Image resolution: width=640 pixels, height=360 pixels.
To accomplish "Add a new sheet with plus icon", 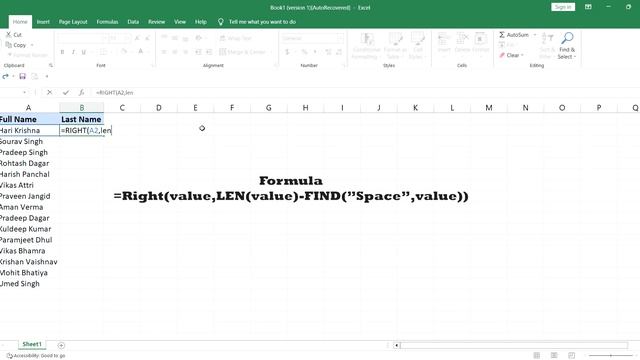I will [61, 345].
